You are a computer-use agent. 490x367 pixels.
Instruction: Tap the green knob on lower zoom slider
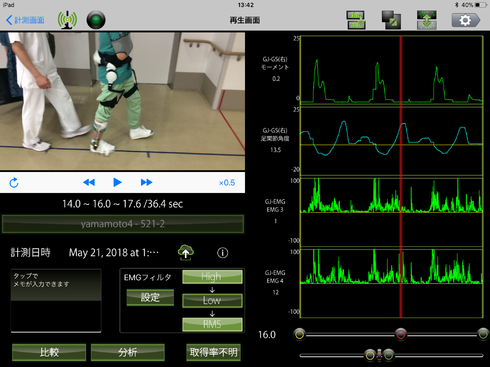(x=388, y=355)
